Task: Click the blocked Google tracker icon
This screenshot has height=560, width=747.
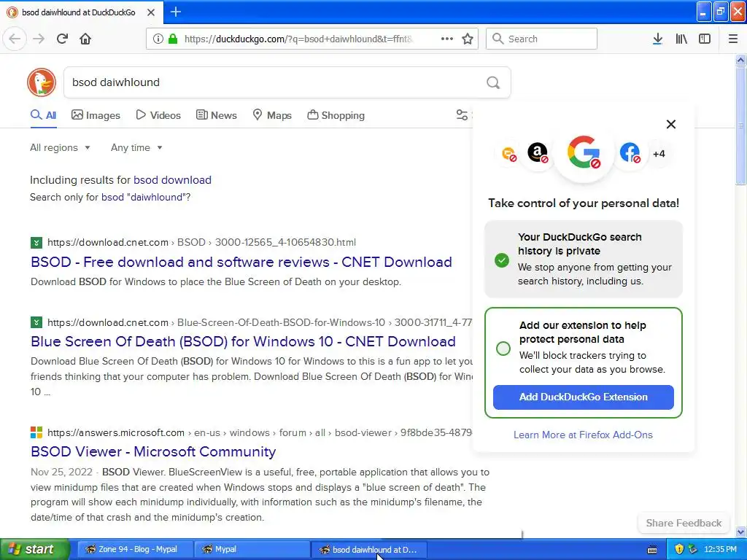Action: point(584,153)
